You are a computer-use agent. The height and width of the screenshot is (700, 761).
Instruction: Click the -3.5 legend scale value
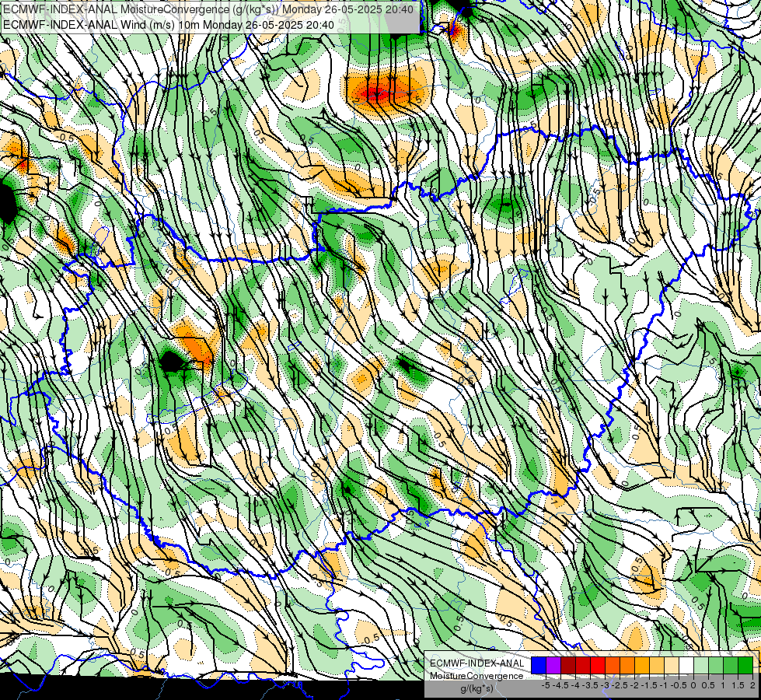click(x=590, y=685)
